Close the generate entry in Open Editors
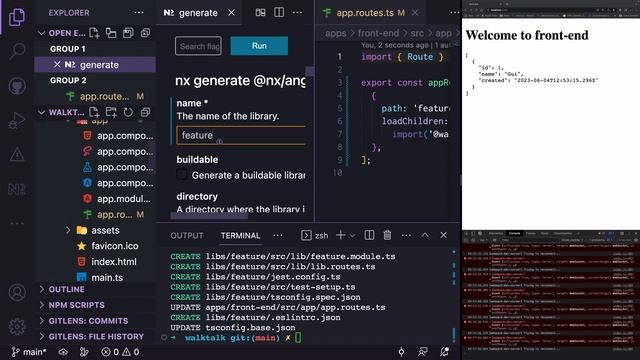Viewport: 640px width, 360px height. pyautogui.click(x=57, y=64)
